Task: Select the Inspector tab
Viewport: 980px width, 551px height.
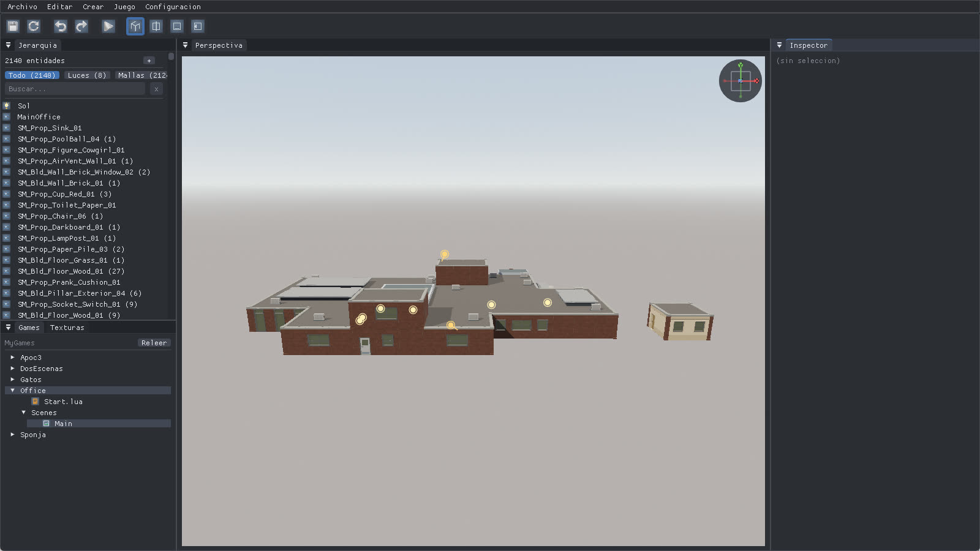Action: click(x=809, y=45)
